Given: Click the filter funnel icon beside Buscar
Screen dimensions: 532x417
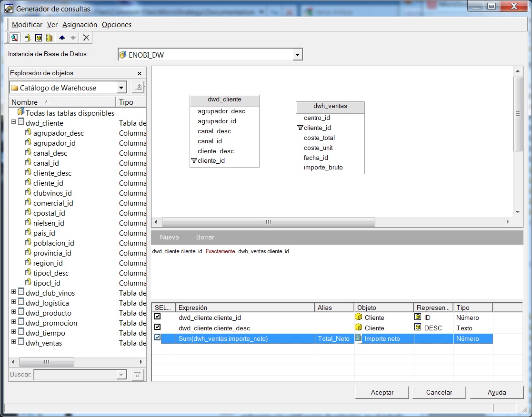Looking at the screenshot, I should click(x=137, y=375).
